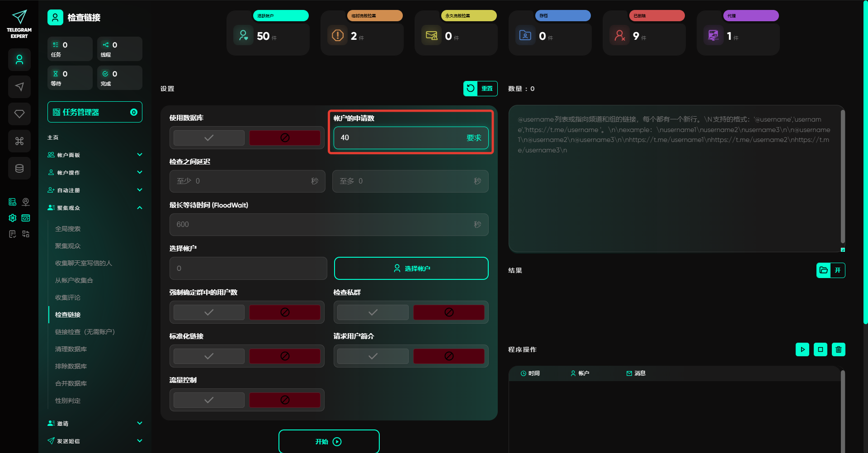Viewport: 868px width, 453px height.
Task: Disable 检查私群 with the red toggle
Action: point(448,312)
